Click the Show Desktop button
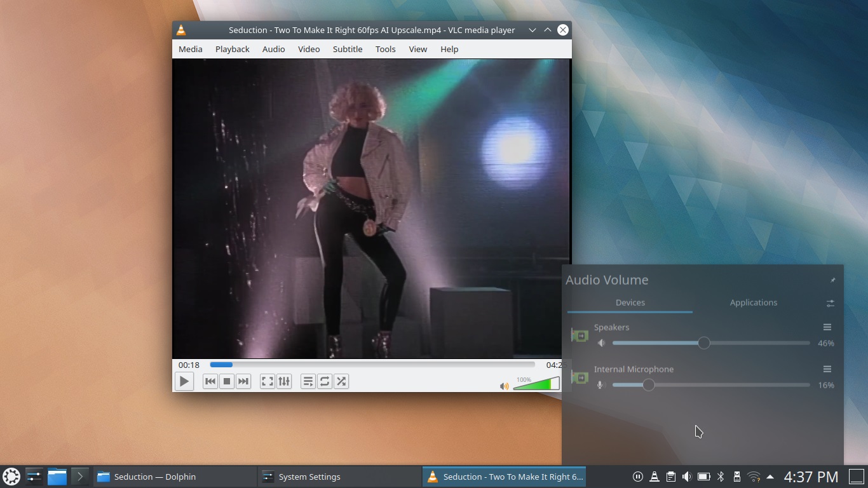The height and width of the screenshot is (488, 868). pos(857,477)
